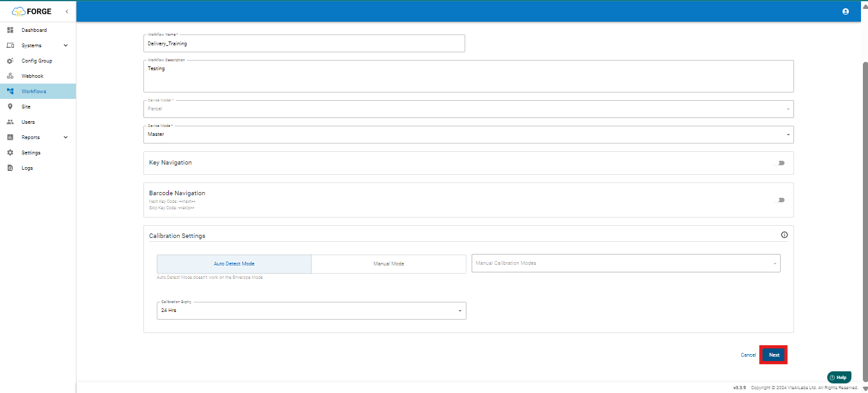Viewport: 868px width, 393px height.
Task: Click the Settings gear icon
Action: point(10,152)
